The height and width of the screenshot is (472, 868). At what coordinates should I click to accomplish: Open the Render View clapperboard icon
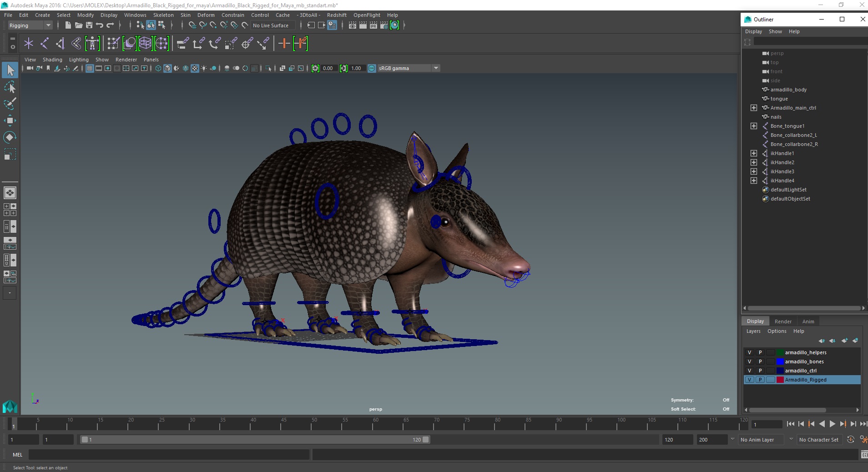click(353, 25)
